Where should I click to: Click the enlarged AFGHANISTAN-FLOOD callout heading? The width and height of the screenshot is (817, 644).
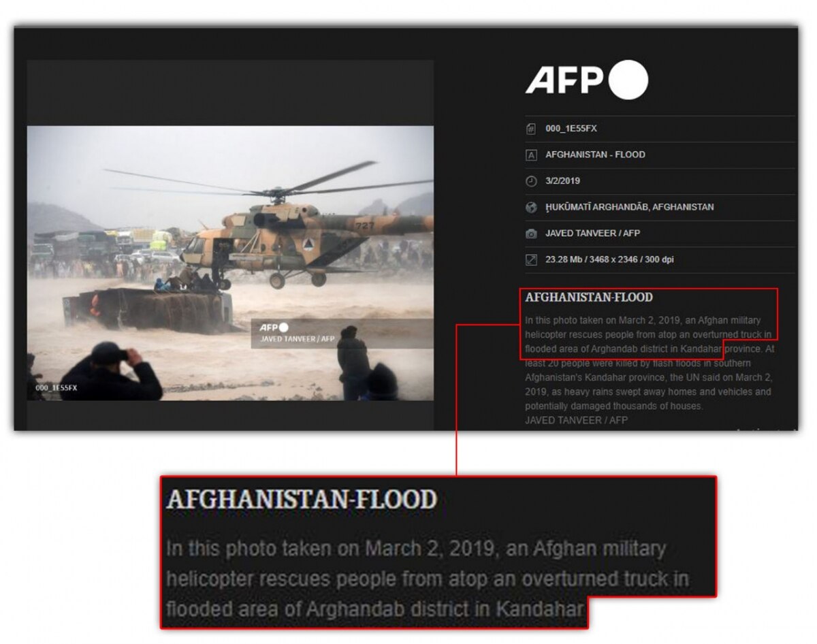tap(302, 500)
